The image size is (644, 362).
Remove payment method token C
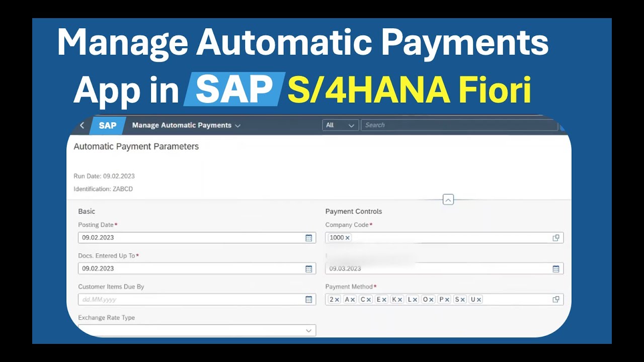coord(369,300)
